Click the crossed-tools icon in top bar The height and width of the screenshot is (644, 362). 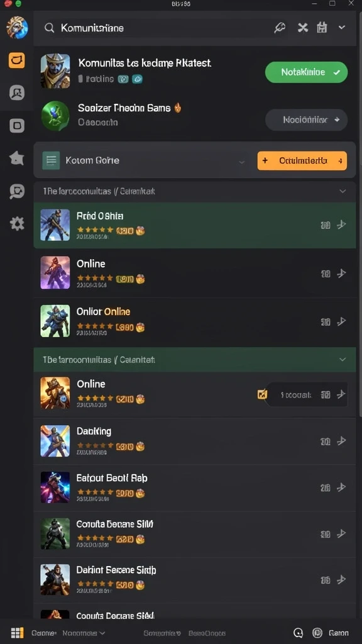(303, 28)
